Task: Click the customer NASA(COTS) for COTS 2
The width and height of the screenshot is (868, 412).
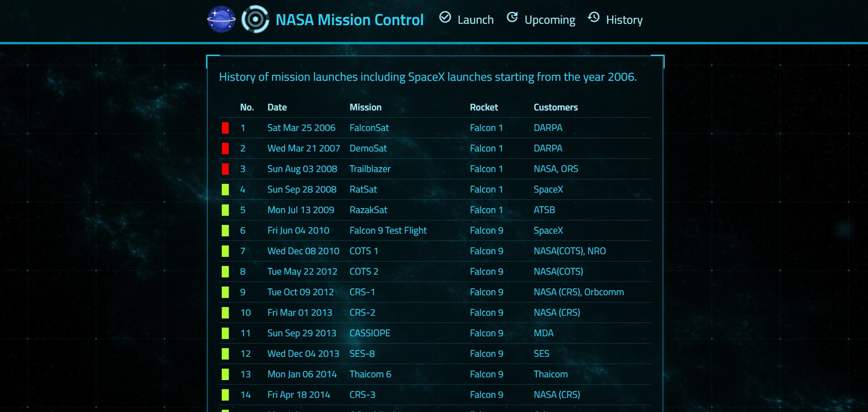Action: pos(558,271)
